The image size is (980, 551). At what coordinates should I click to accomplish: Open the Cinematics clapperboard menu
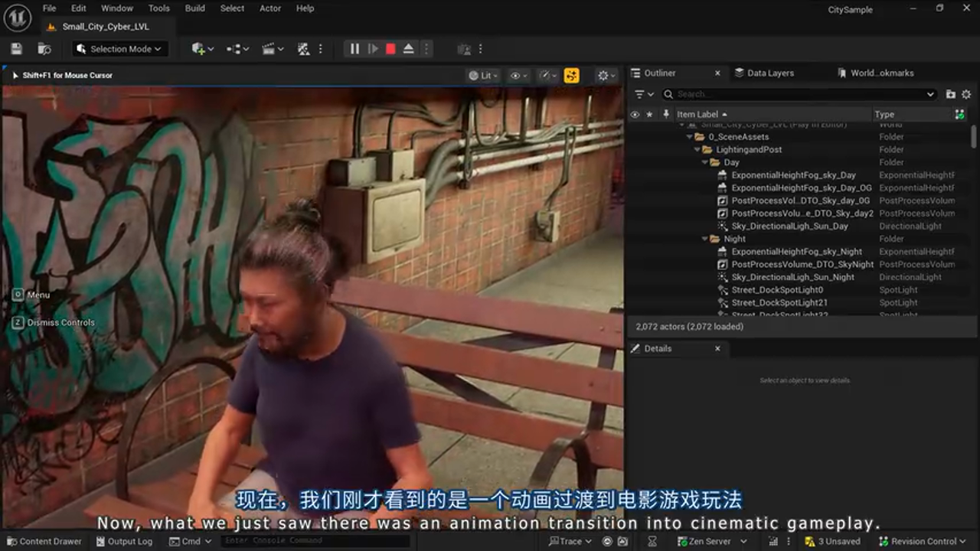click(x=269, y=48)
